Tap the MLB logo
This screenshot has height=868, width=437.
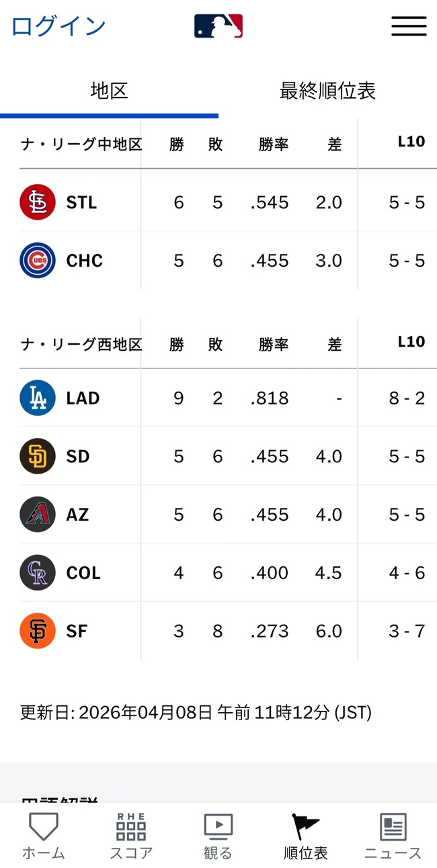(x=218, y=26)
